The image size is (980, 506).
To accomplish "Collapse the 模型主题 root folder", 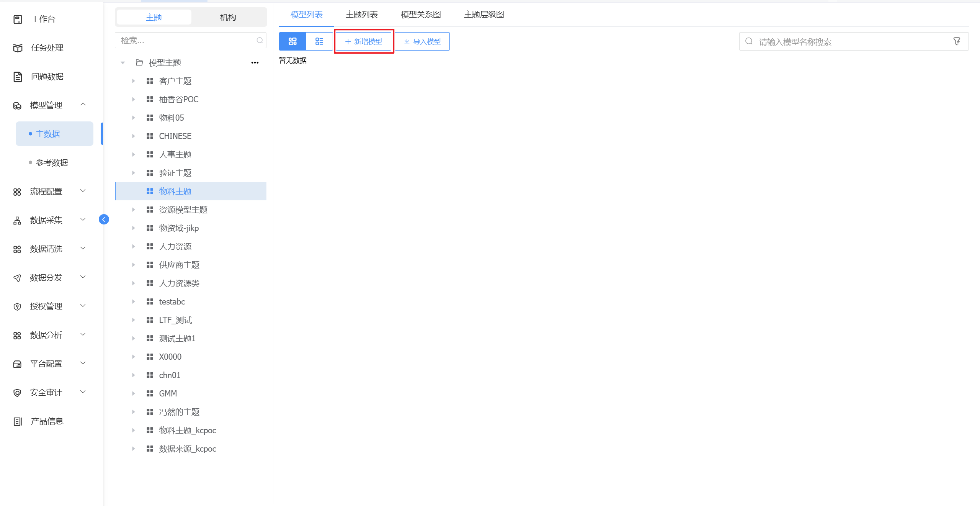I will click(x=123, y=62).
